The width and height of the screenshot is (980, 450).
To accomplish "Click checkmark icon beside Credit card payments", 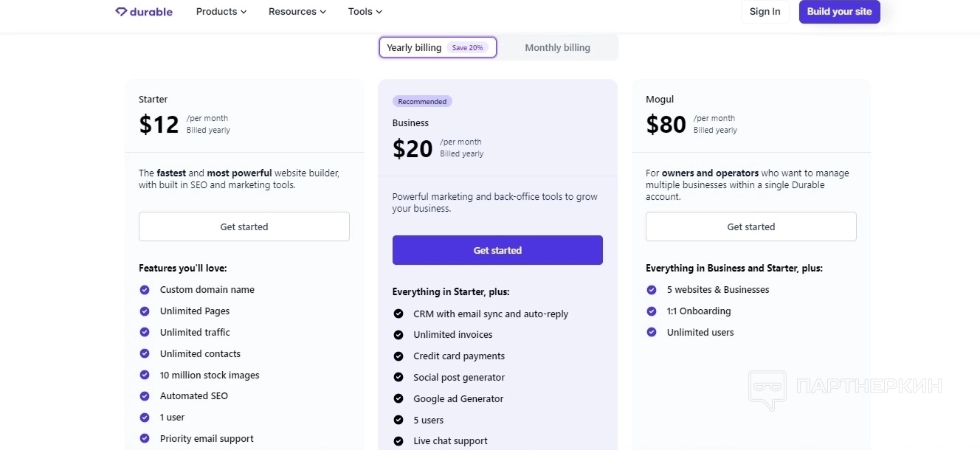I will click(398, 356).
